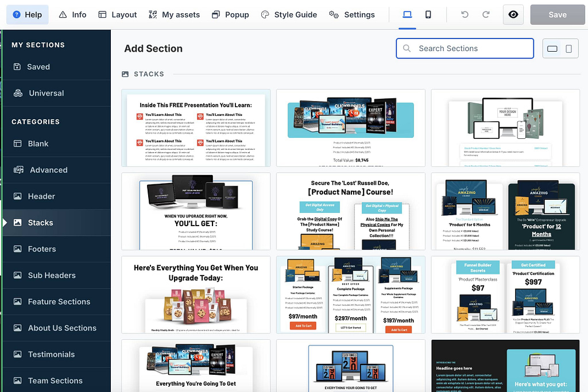Open the Saved sections
588x392 pixels.
57,67
